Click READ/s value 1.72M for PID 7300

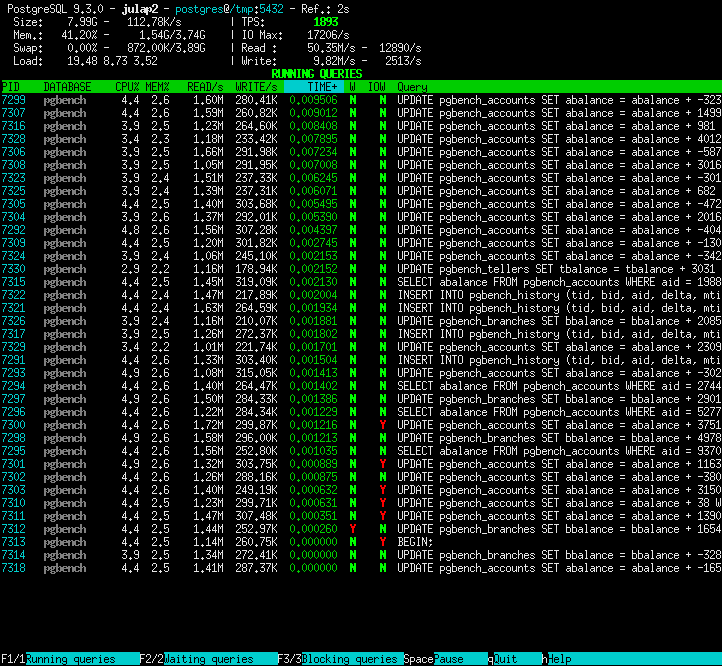click(x=208, y=425)
